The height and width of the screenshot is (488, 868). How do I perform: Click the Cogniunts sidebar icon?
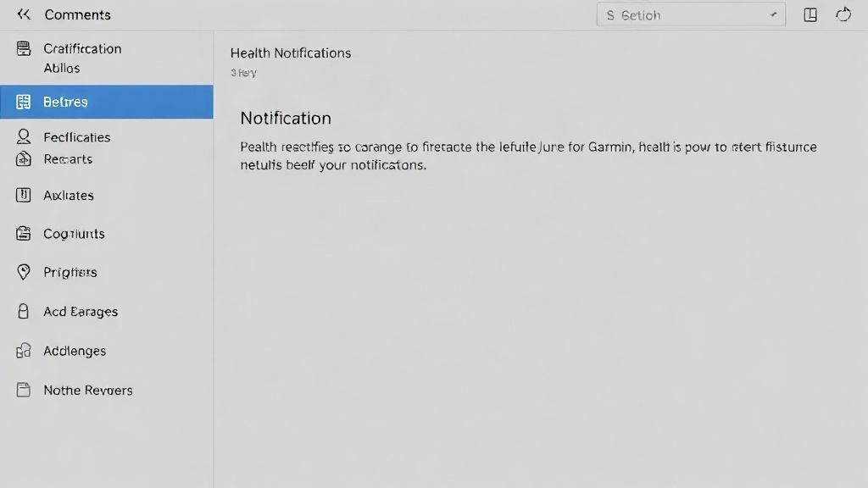tap(23, 234)
